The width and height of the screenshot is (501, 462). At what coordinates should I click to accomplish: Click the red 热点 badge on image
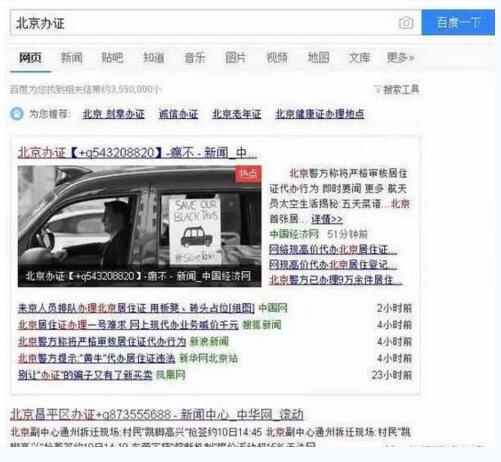click(248, 174)
